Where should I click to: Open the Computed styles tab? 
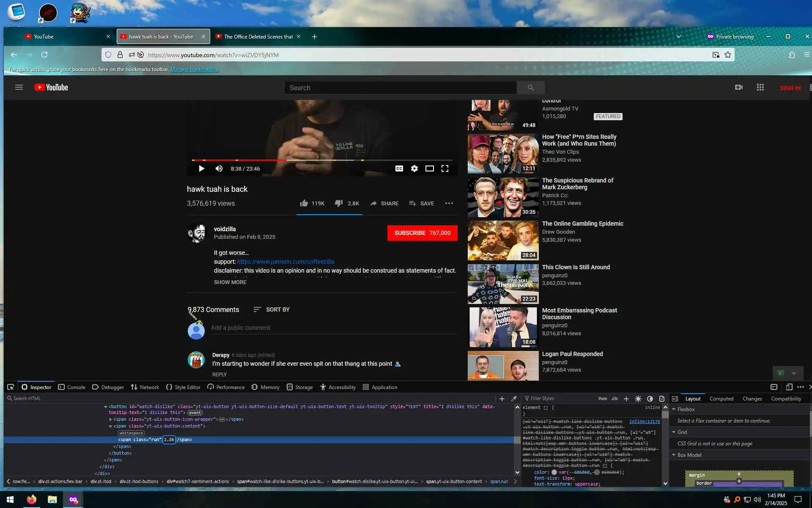[x=721, y=398]
